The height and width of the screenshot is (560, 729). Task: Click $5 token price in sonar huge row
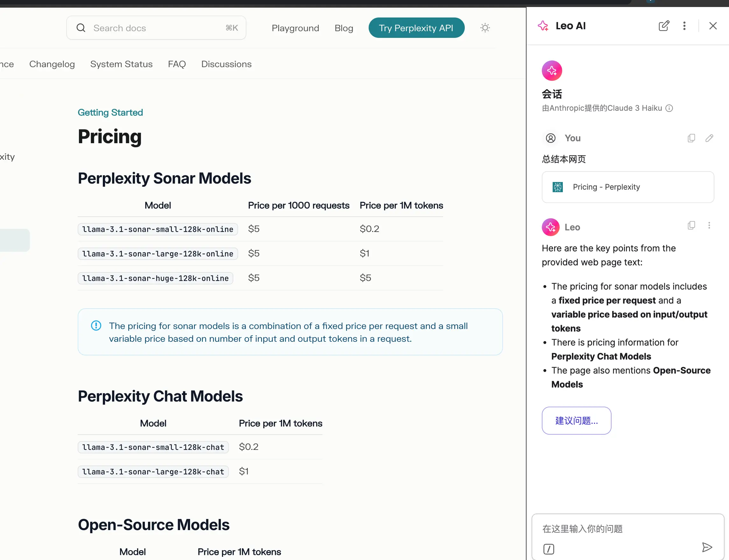[365, 278]
